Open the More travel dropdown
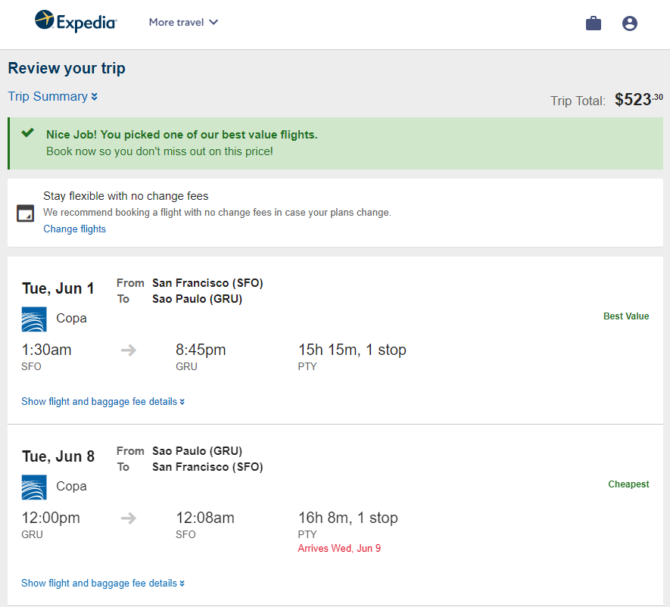The width and height of the screenshot is (670, 607). point(183,22)
